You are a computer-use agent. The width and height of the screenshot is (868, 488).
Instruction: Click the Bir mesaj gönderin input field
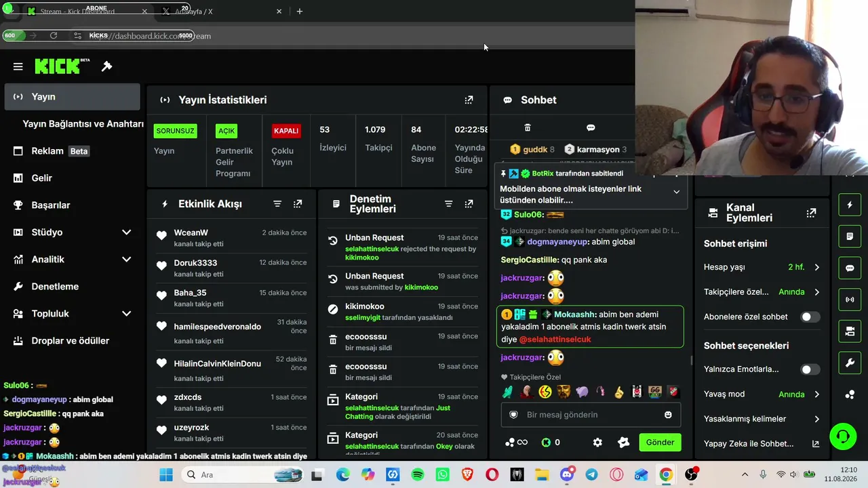(x=591, y=415)
